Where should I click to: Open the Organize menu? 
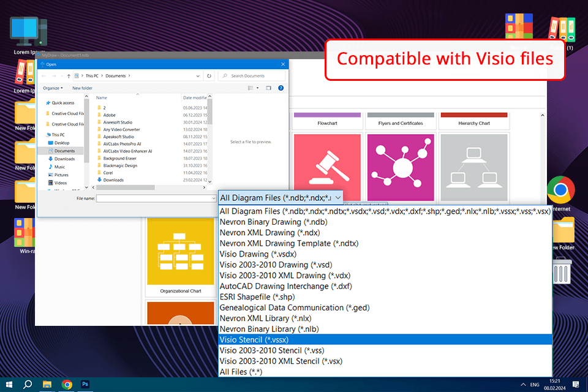click(53, 88)
